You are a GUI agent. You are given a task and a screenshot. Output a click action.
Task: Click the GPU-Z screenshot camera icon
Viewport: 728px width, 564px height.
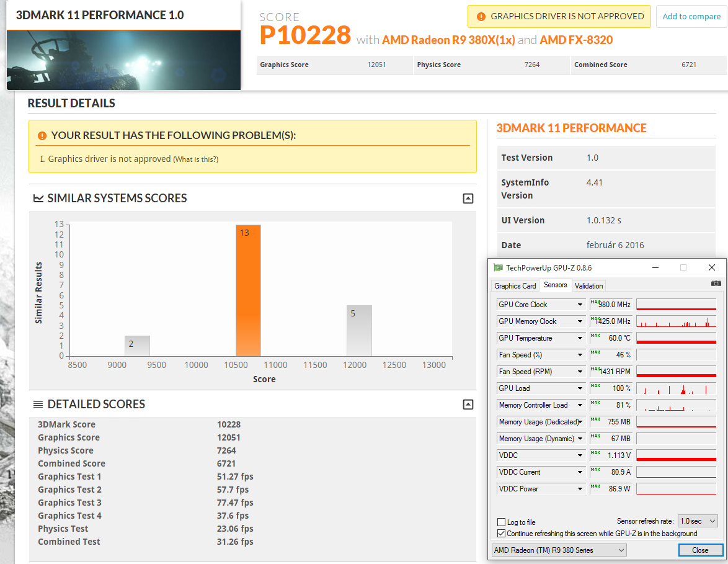(716, 283)
